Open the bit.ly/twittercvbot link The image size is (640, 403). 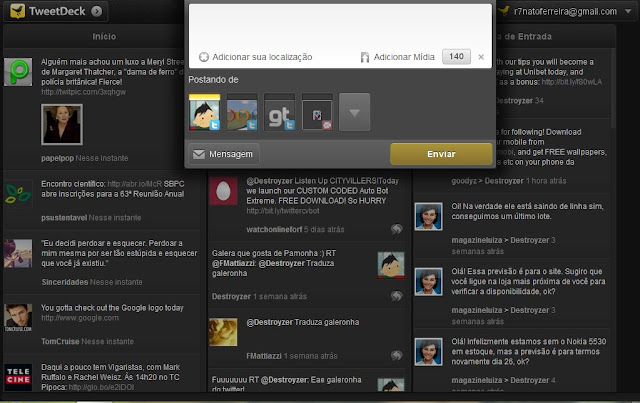(283, 211)
